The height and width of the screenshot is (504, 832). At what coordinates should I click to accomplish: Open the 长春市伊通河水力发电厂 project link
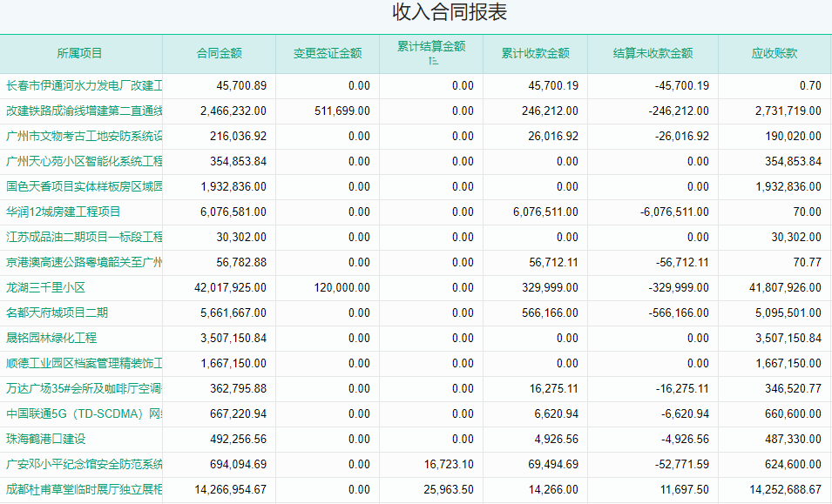[x=84, y=85]
